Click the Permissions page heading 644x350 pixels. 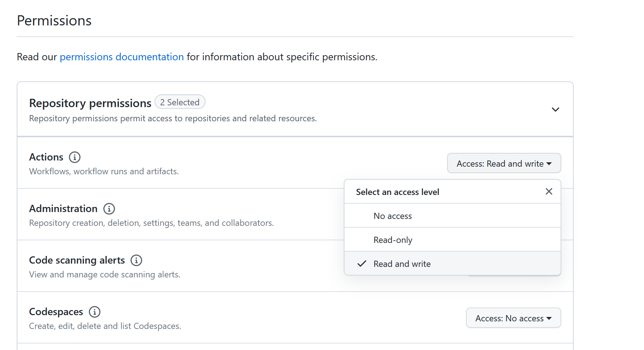(54, 20)
